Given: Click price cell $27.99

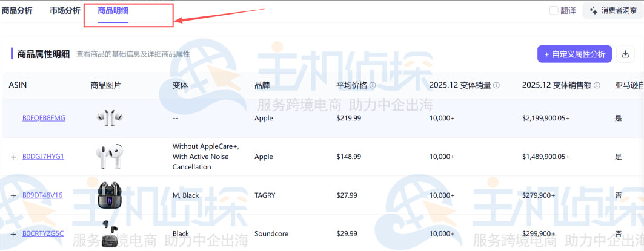Looking at the screenshot, I should (x=347, y=195).
